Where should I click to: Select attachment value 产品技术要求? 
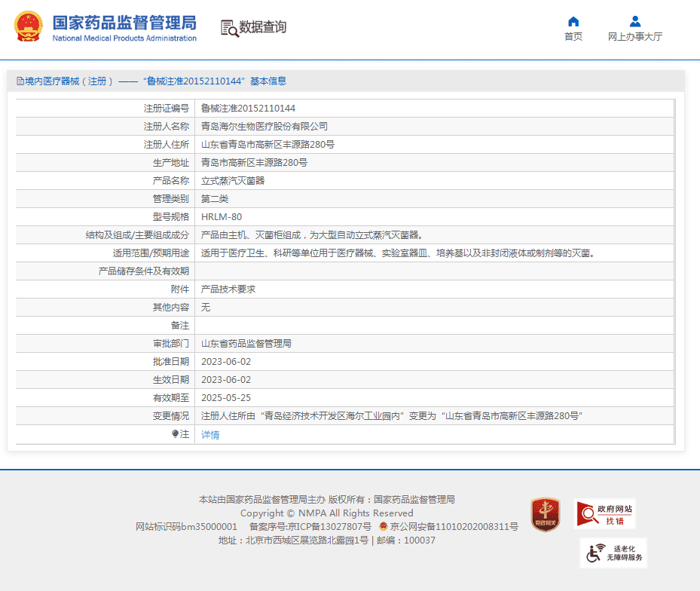[x=228, y=289]
